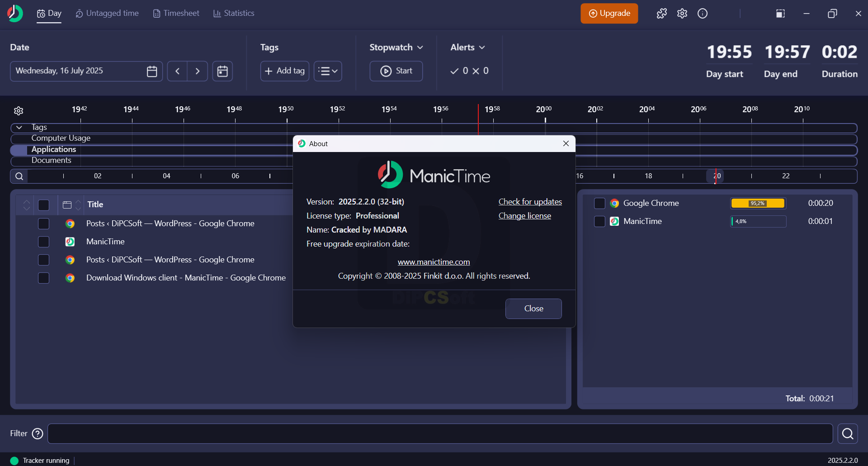The image size is (868, 466).
Task: Click 0:02 Duration value
Action: point(839,52)
